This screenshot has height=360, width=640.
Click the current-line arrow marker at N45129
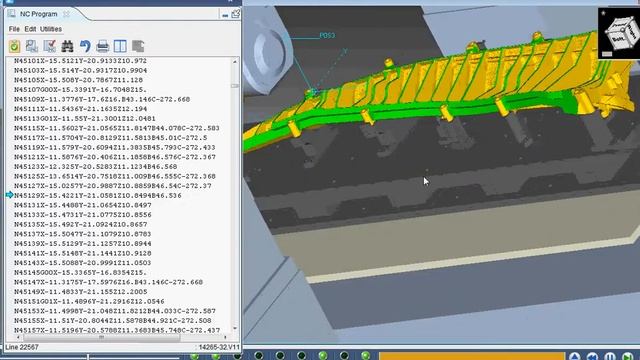coord(10,195)
